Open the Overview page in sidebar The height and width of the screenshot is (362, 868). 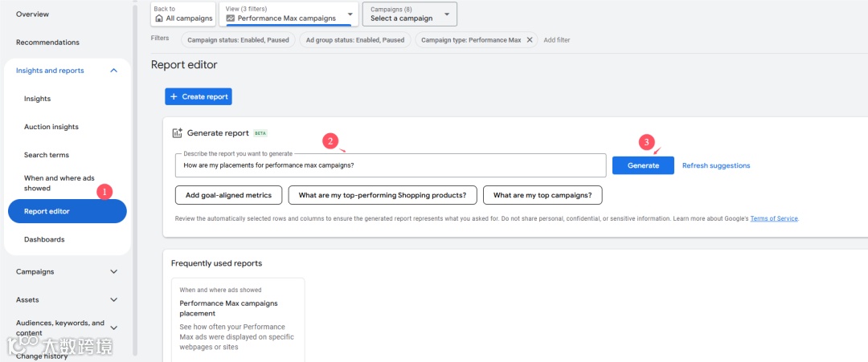click(32, 14)
